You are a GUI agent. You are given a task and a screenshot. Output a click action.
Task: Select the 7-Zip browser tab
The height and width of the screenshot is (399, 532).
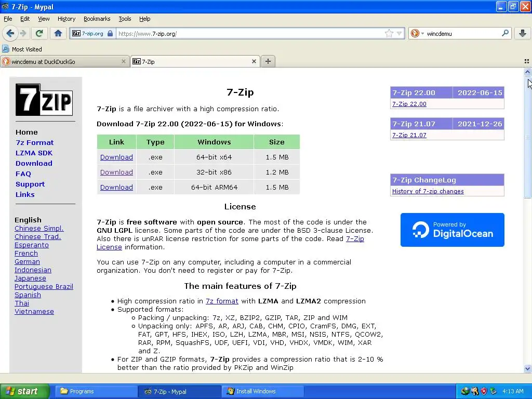195,61
